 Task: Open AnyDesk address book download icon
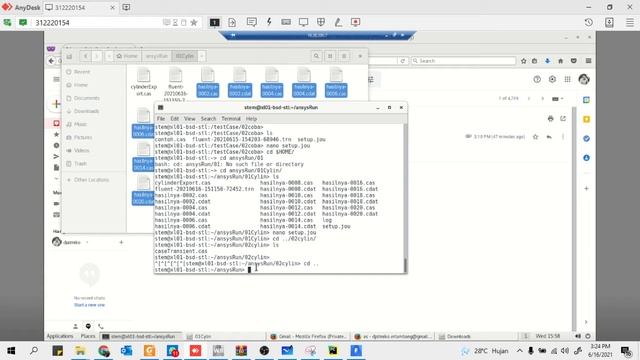click(x=609, y=22)
